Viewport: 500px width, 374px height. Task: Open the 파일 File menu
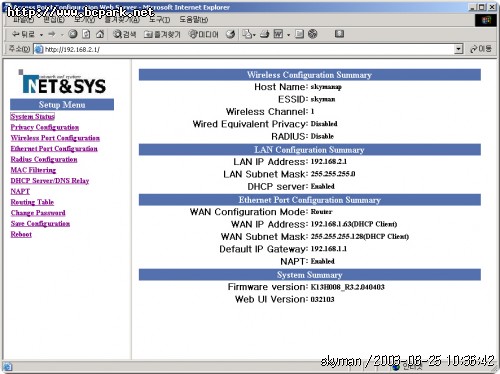pos(23,20)
